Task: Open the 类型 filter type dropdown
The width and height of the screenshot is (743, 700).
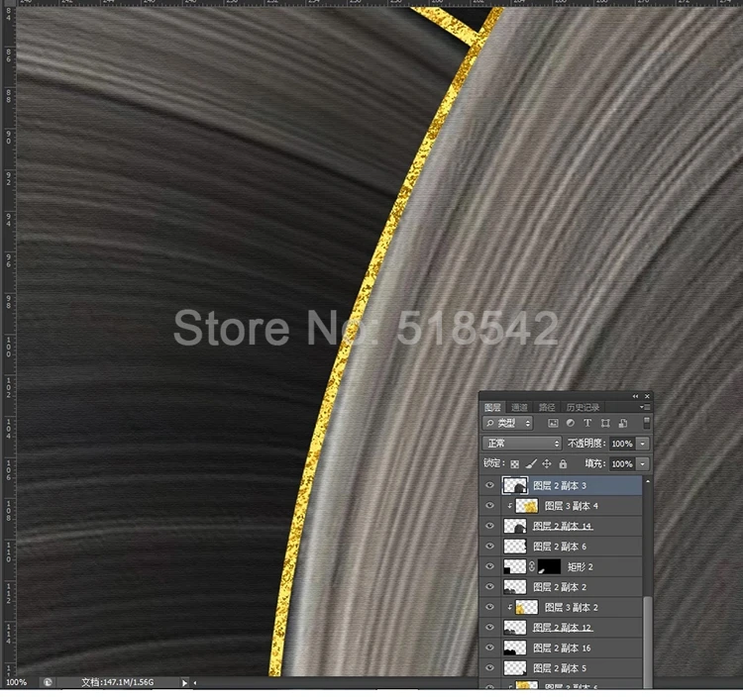Action: tap(507, 423)
